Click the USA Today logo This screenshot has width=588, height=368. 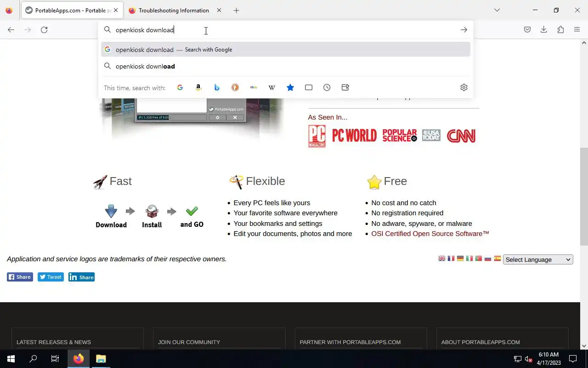coord(431,135)
